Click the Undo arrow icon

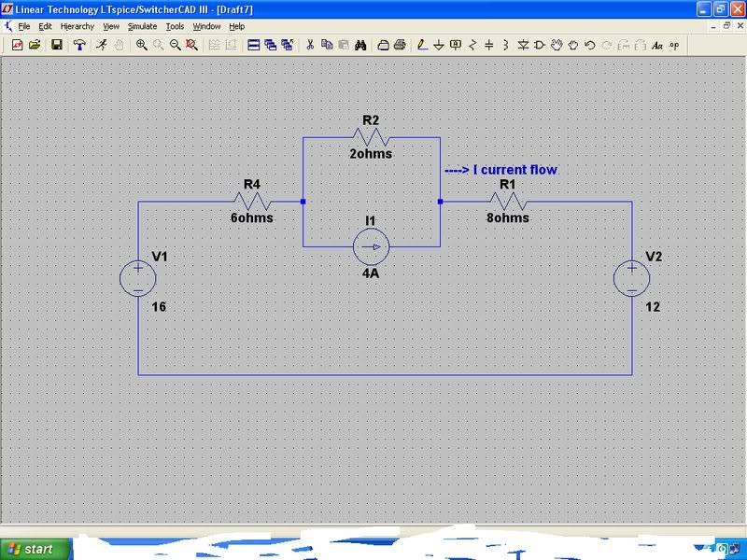(590, 45)
